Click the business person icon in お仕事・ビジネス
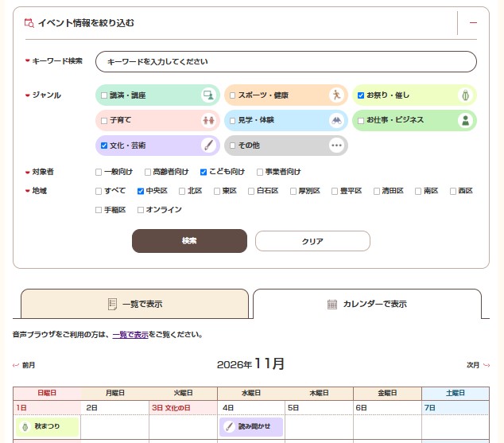504x443 pixels. click(465, 121)
